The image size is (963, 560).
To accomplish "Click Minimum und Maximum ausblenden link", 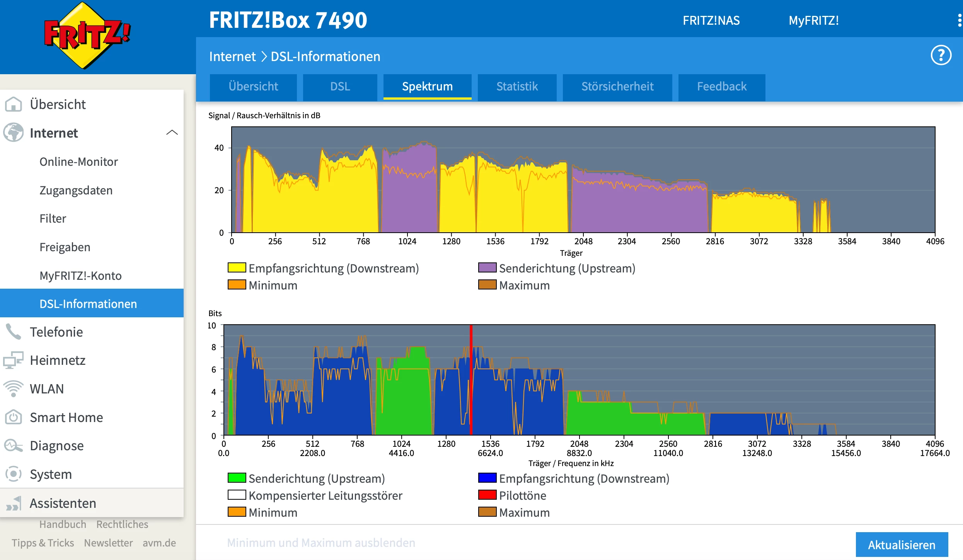I will [x=321, y=543].
